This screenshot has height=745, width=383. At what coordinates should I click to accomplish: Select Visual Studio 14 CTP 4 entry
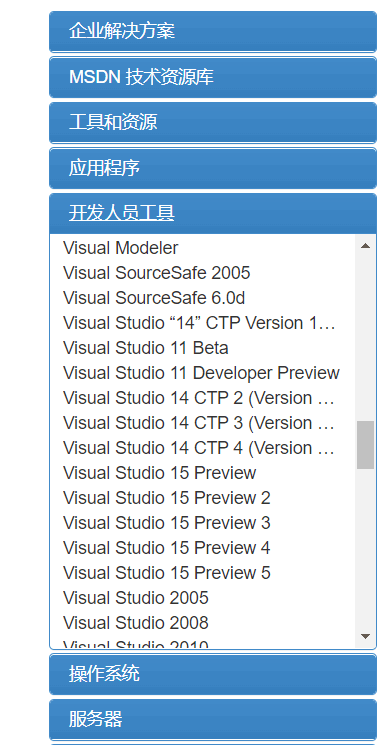pos(199,449)
